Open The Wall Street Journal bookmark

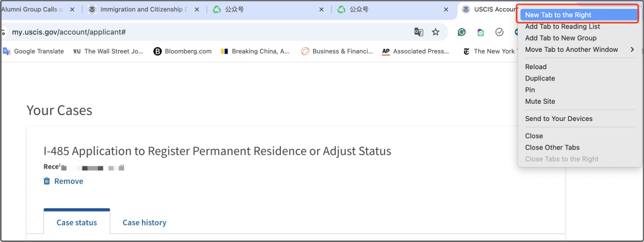pos(109,51)
